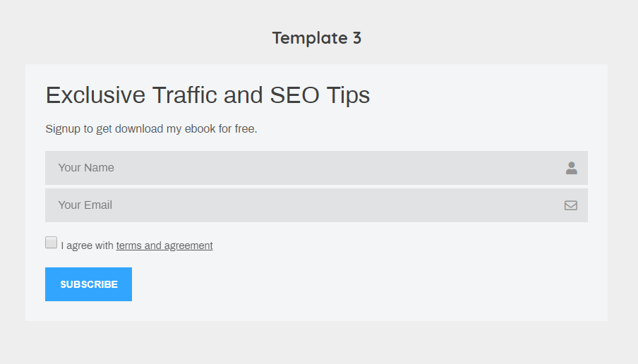Click the Template 3 title
The height and width of the screenshot is (364, 638).
[317, 38]
